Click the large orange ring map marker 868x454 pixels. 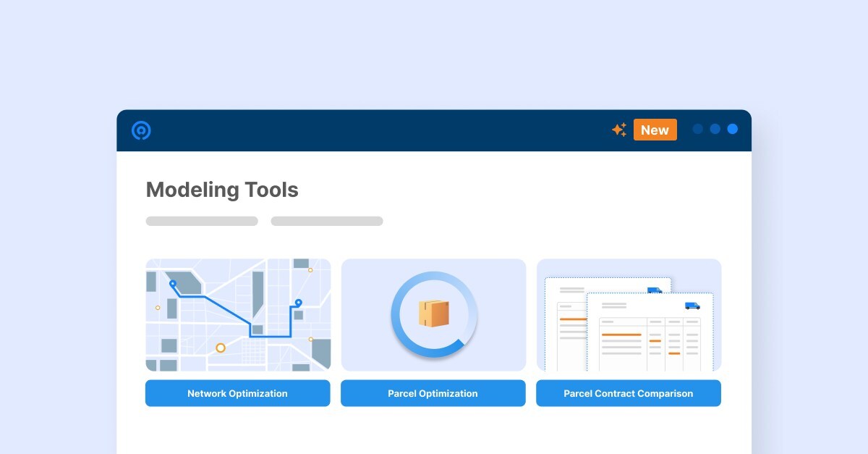[x=221, y=348]
